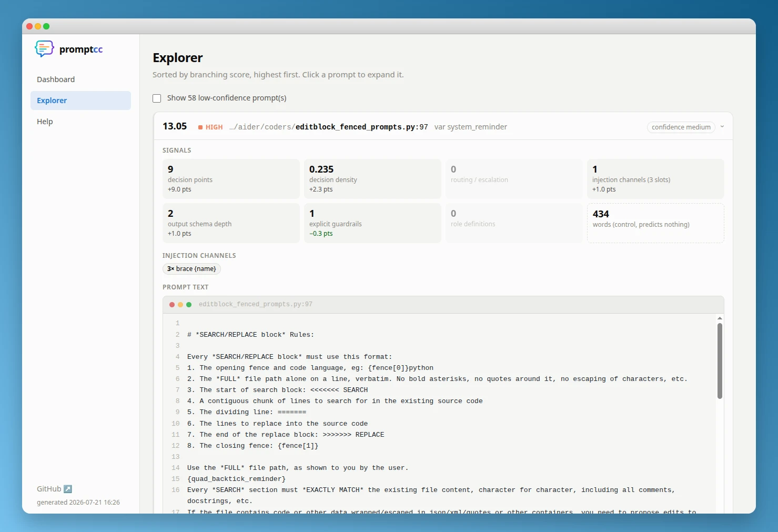Click the Explorer page heading

[178, 58]
